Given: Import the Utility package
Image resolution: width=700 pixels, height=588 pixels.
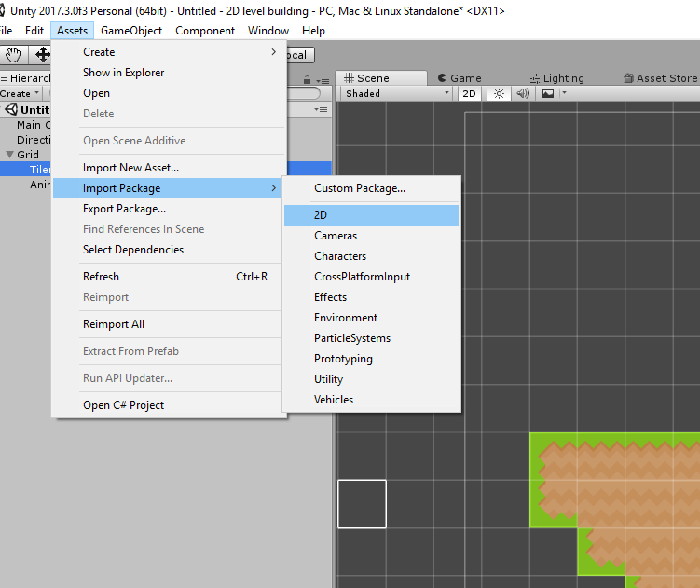Looking at the screenshot, I should coord(371,379).
